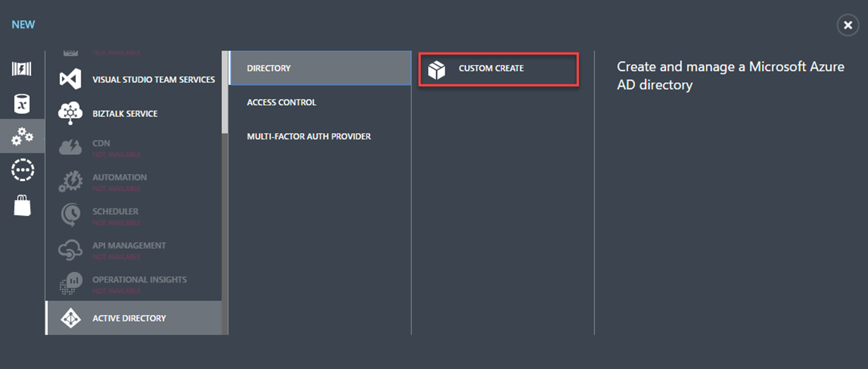
Task: Open the Network Services dotted circle icon
Action: (x=23, y=170)
